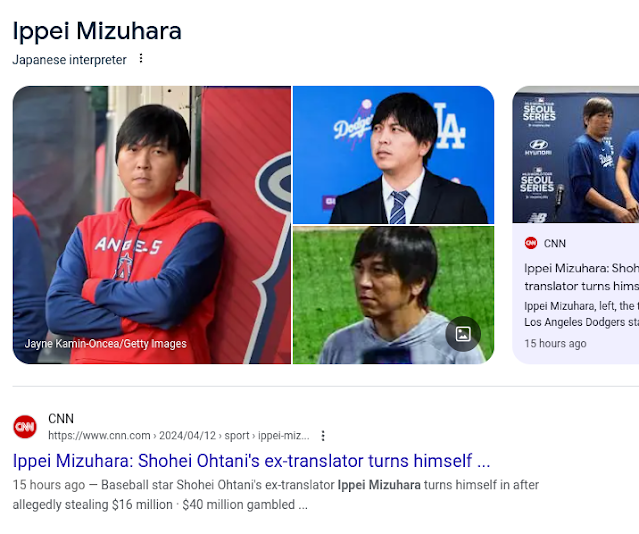The image size is (639, 534).
Task: Click the image gallery icon on grass photo
Action: (463, 334)
